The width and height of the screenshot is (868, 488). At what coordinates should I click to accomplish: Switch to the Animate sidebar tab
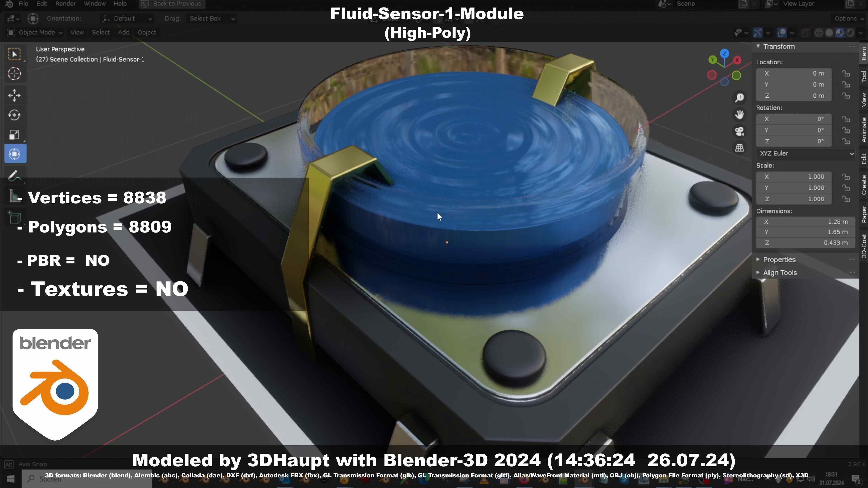point(864,130)
